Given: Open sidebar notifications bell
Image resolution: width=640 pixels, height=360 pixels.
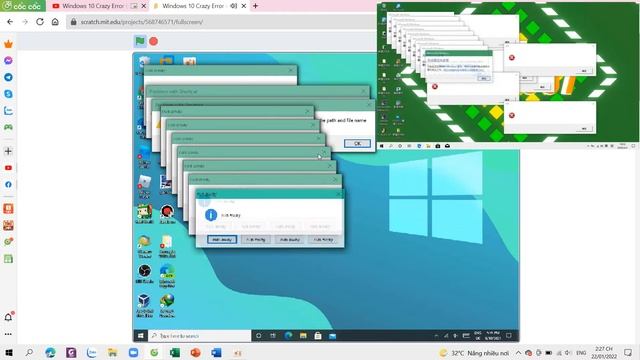Looking at the screenshot, I should (8, 317).
